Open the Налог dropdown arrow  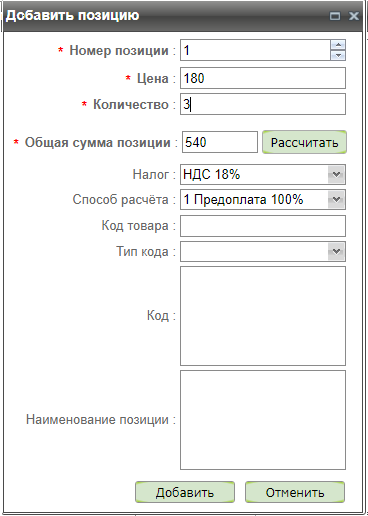336,174
